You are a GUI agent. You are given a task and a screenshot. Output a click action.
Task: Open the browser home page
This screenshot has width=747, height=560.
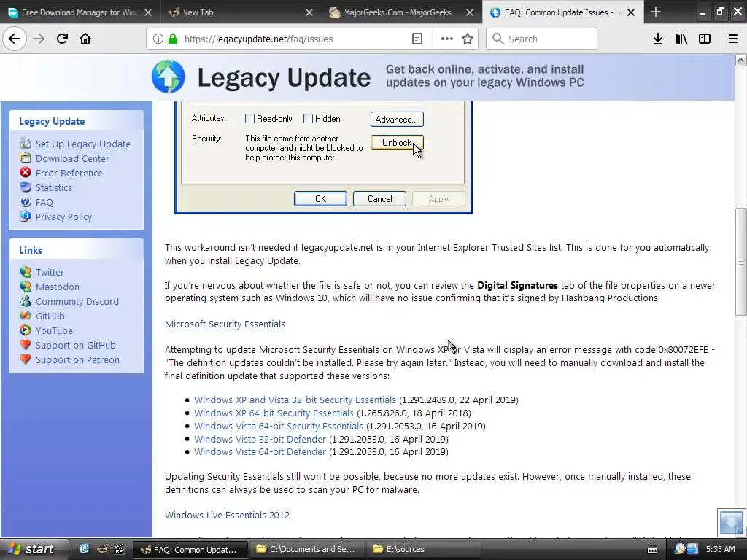click(85, 39)
